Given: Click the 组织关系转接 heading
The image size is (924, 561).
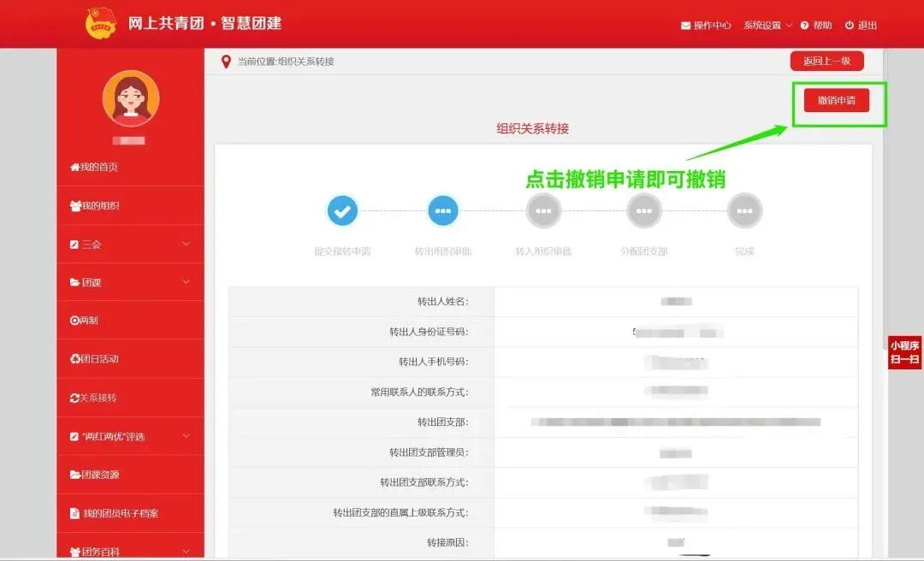Looking at the screenshot, I should tap(533, 128).
